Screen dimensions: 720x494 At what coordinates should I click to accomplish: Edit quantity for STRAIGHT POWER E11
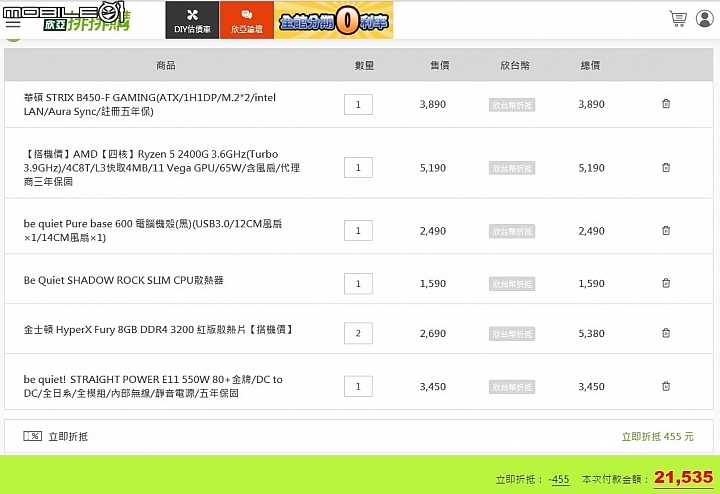[358, 387]
